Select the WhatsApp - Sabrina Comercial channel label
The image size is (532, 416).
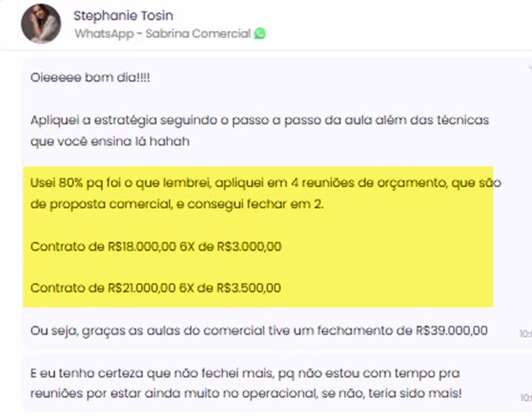pyautogui.click(x=163, y=33)
